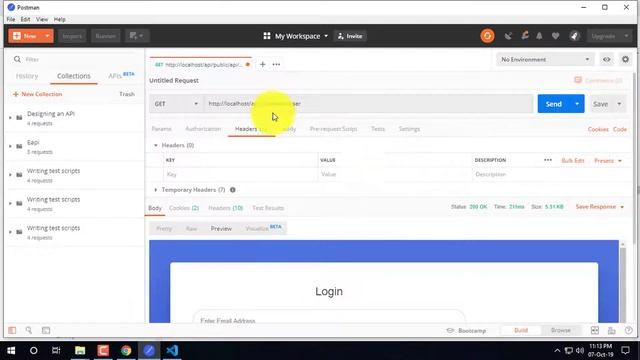Click environment quick look eye icon
Image resolution: width=640 pixels, height=360 pixels.
607,60
